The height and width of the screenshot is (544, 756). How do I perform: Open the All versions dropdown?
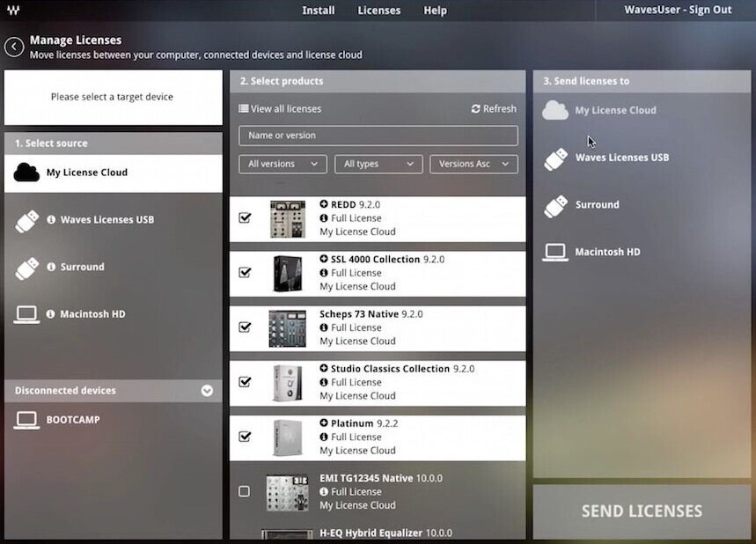283,164
